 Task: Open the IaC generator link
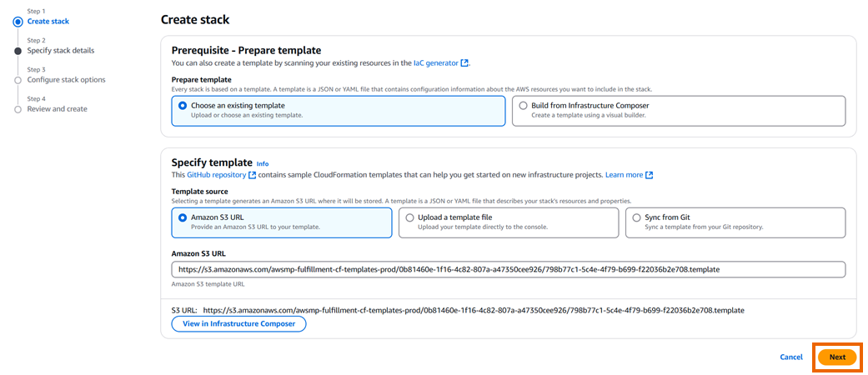[x=435, y=62]
